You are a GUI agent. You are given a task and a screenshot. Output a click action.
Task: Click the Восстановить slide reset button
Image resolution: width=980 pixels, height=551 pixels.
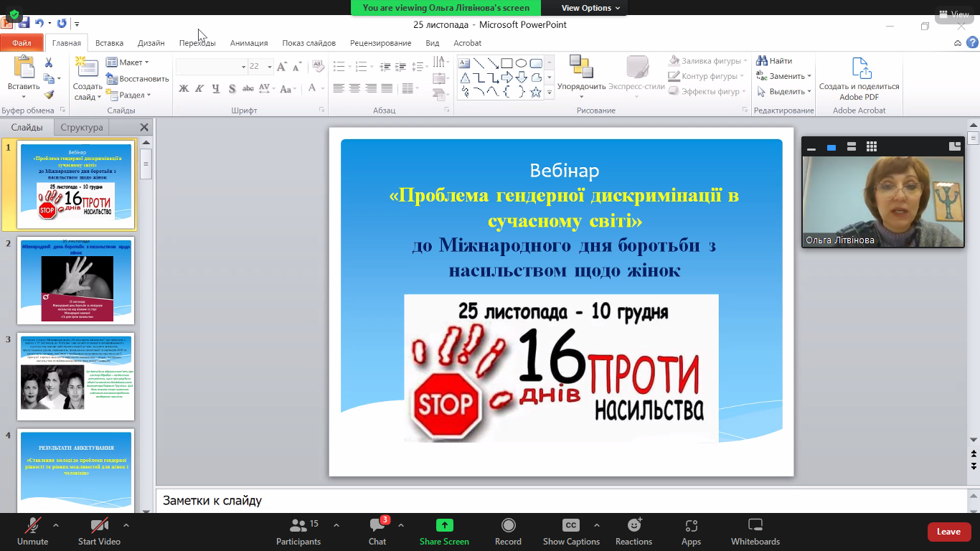(137, 79)
